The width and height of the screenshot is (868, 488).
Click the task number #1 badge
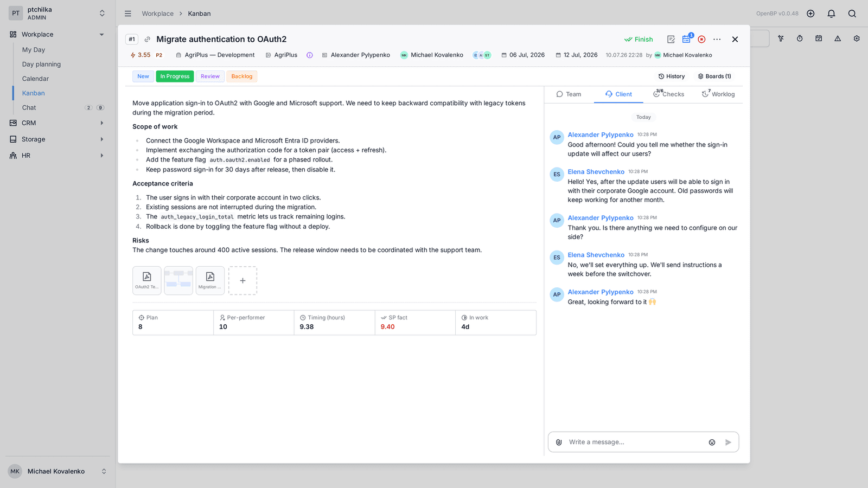tap(132, 40)
